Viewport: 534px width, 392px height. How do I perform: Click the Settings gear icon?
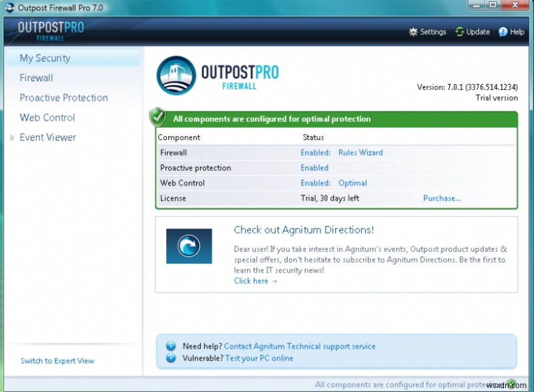(x=413, y=32)
